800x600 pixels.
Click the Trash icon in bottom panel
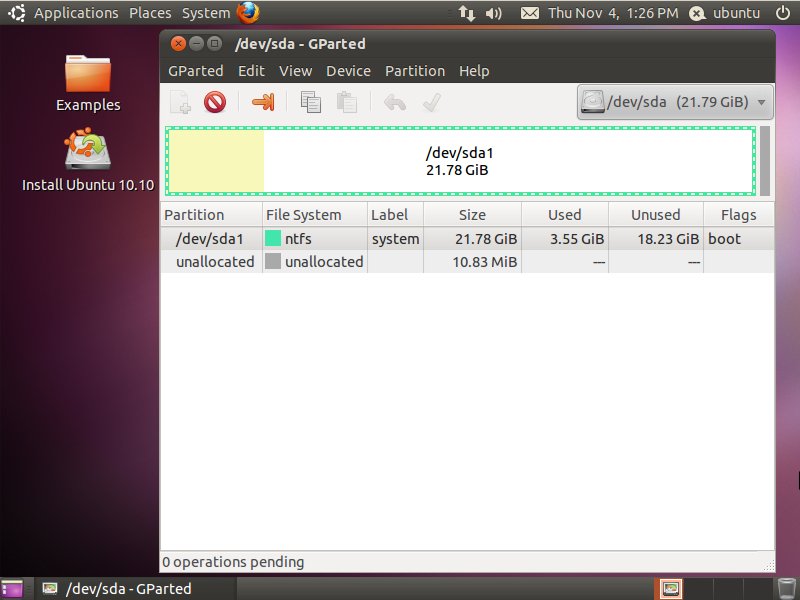[787, 589]
